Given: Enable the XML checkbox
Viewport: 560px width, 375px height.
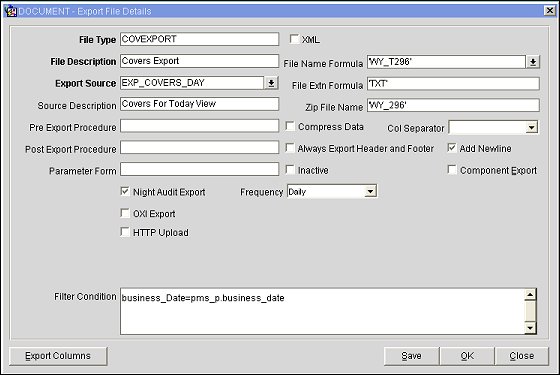Looking at the screenshot, I should 294,39.
